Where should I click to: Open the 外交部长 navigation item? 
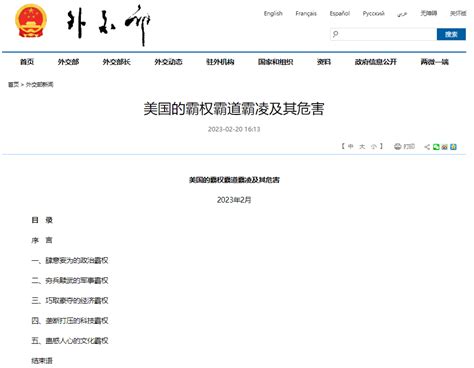(116, 62)
